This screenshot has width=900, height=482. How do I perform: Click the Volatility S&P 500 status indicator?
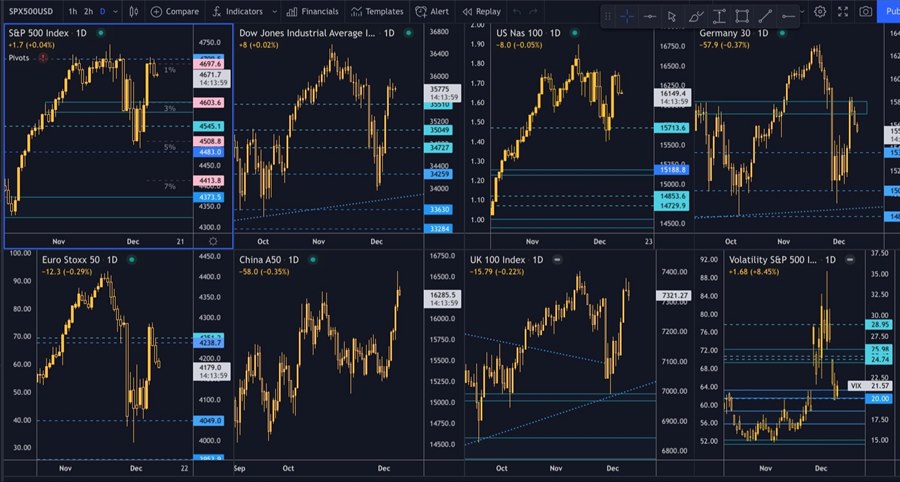click(849, 260)
